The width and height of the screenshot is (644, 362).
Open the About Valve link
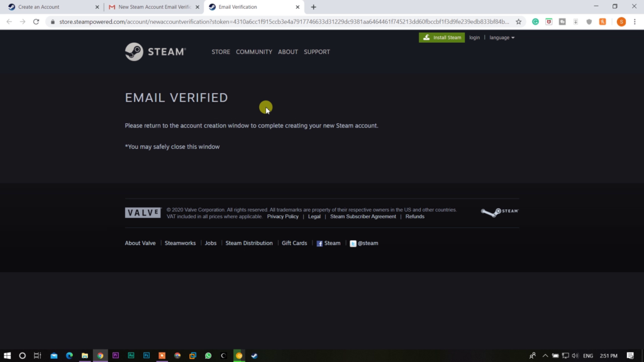pyautogui.click(x=140, y=243)
